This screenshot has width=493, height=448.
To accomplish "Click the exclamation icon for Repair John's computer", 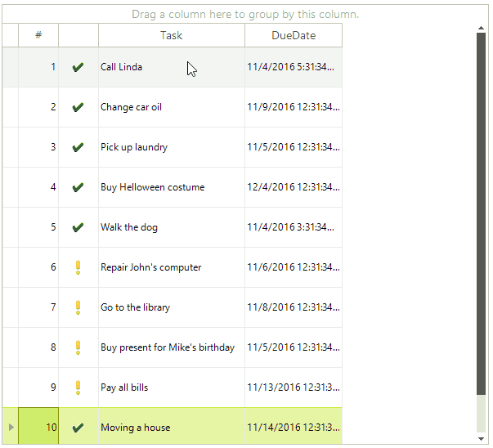I will click(x=78, y=267).
